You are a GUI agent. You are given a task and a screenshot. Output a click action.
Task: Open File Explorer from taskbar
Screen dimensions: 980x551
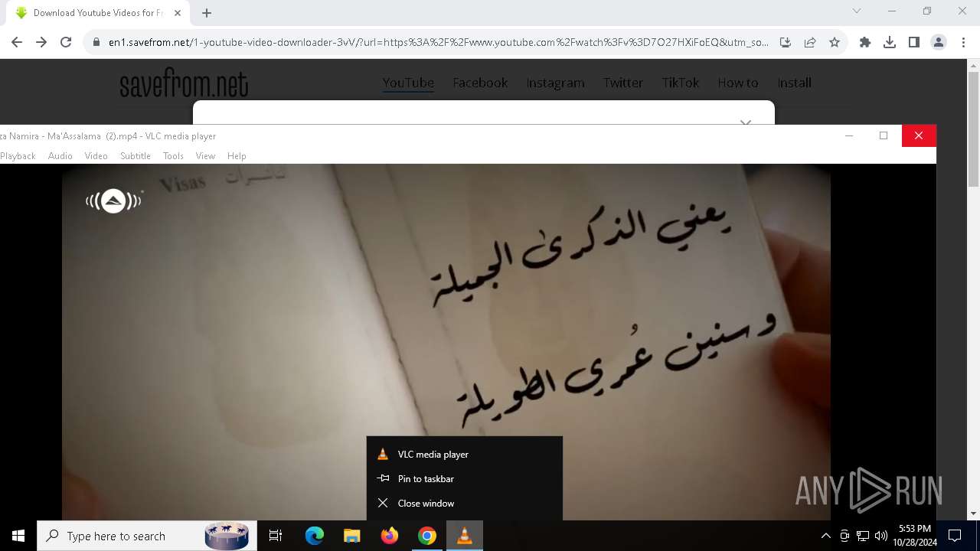point(351,536)
